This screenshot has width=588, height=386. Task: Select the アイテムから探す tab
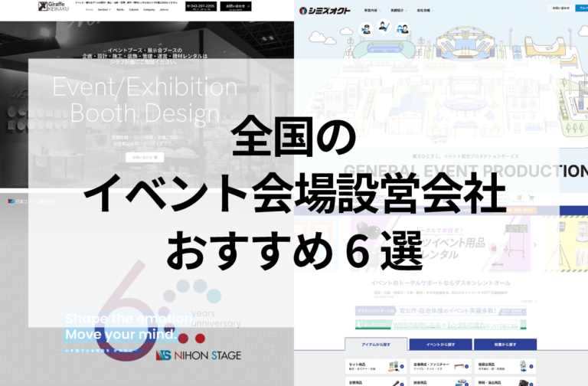coord(376,345)
